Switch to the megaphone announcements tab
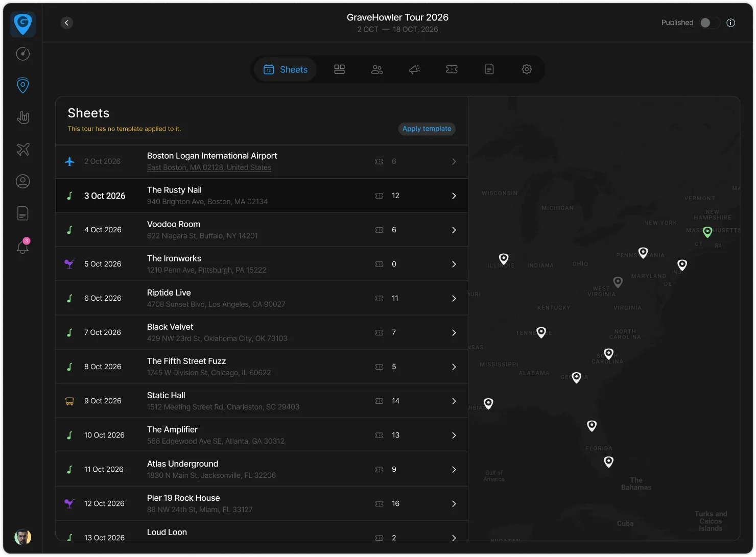The image size is (756, 557). (x=415, y=69)
